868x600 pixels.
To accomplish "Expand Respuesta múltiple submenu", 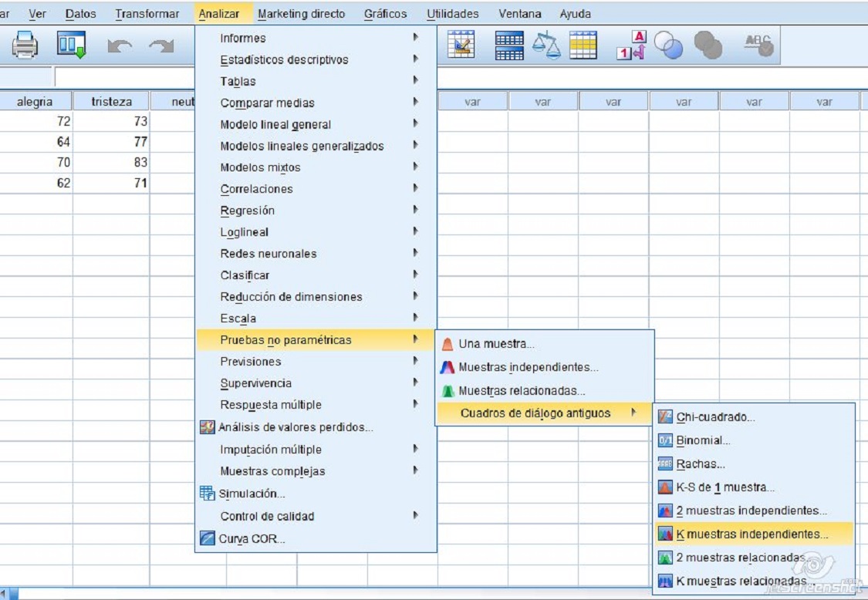I will point(316,405).
